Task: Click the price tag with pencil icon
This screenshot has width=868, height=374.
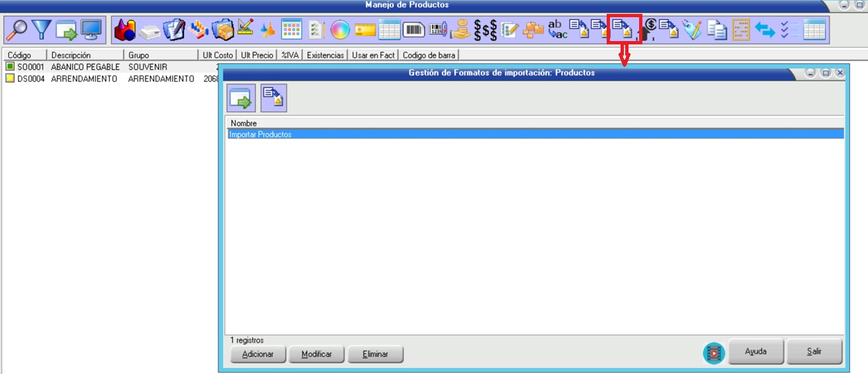Action: pos(692,30)
